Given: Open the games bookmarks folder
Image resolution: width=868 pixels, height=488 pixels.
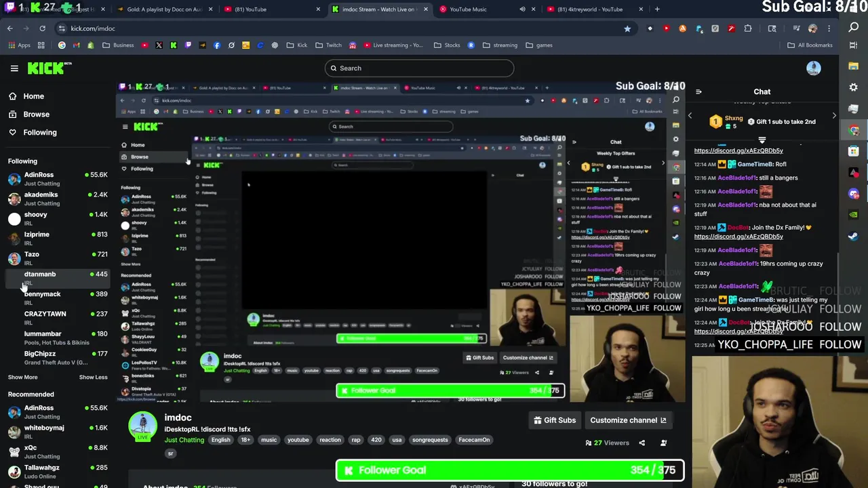Looking at the screenshot, I should tap(539, 45).
